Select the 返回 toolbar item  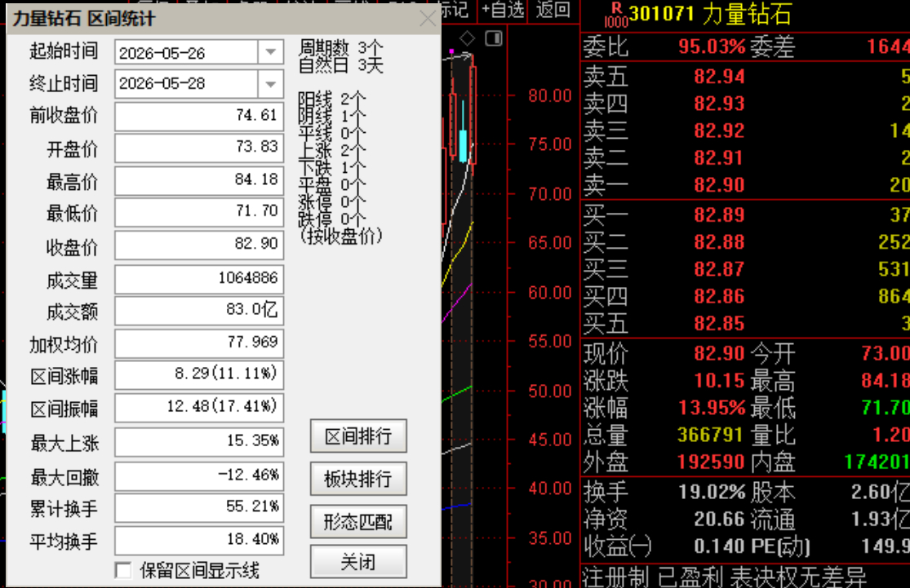[553, 10]
